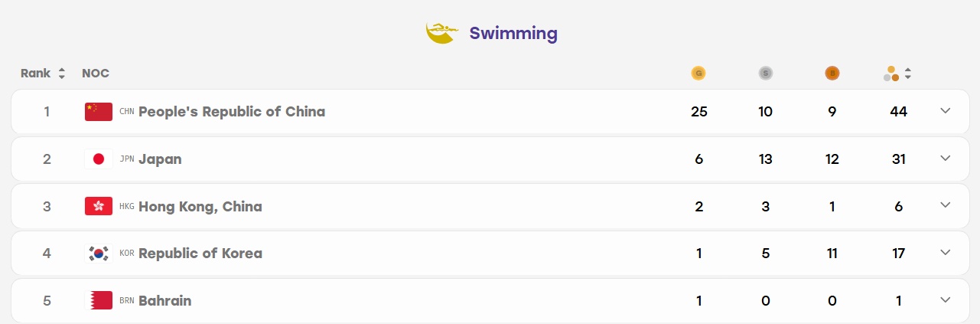Click the total medals column icon

[891, 74]
